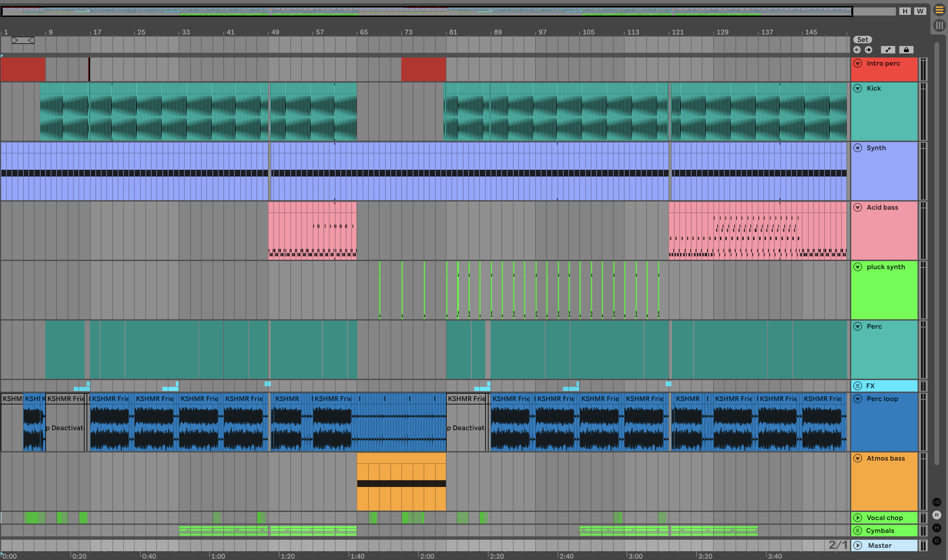
Task: Switch to Session view selector icon
Action: [939, 26]
